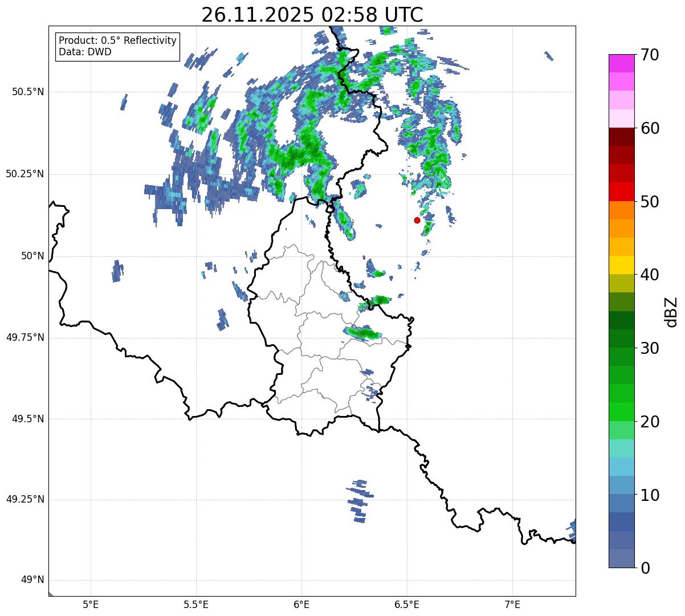Image resolution: width=685 pixels, height=616 pixels.
Task: Click the 50.25°N latitude label
Action: (x=25, y=174)
